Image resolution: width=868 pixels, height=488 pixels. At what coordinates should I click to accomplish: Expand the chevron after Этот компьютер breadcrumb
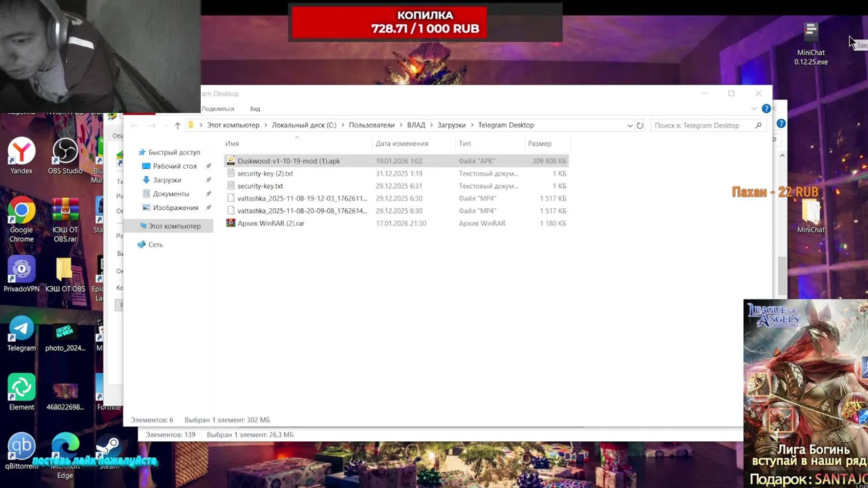pos(266,125)
